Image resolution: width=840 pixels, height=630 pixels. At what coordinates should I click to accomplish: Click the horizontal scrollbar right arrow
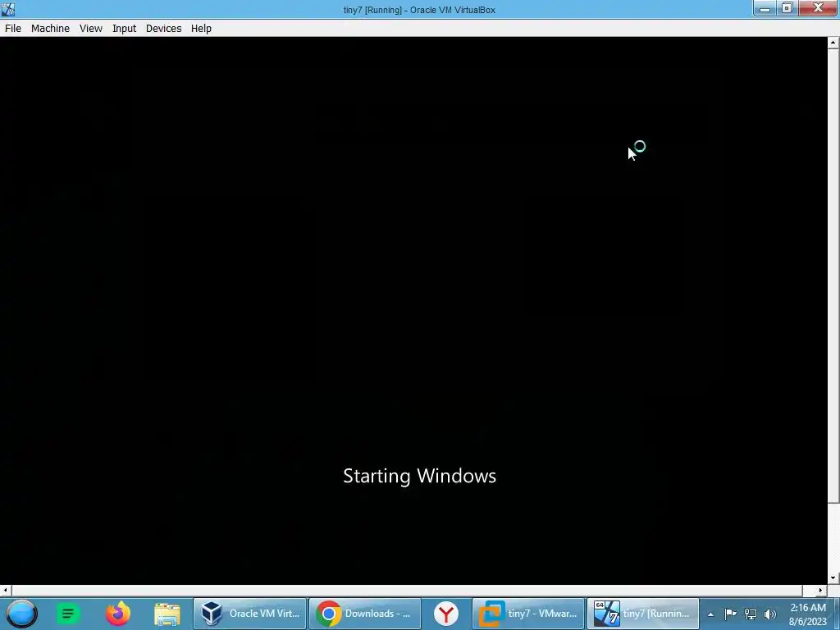[x=820, y=591]
